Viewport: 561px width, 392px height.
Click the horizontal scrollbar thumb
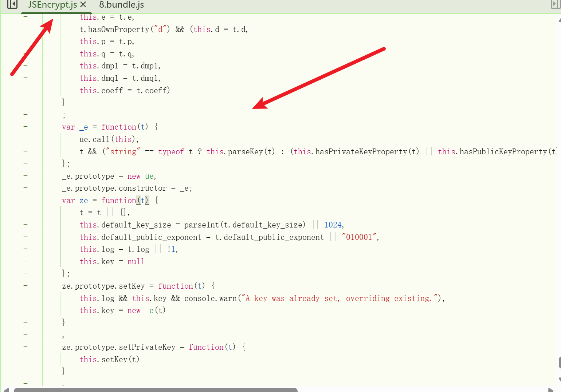pyautogui.click(x=156, y=390)
